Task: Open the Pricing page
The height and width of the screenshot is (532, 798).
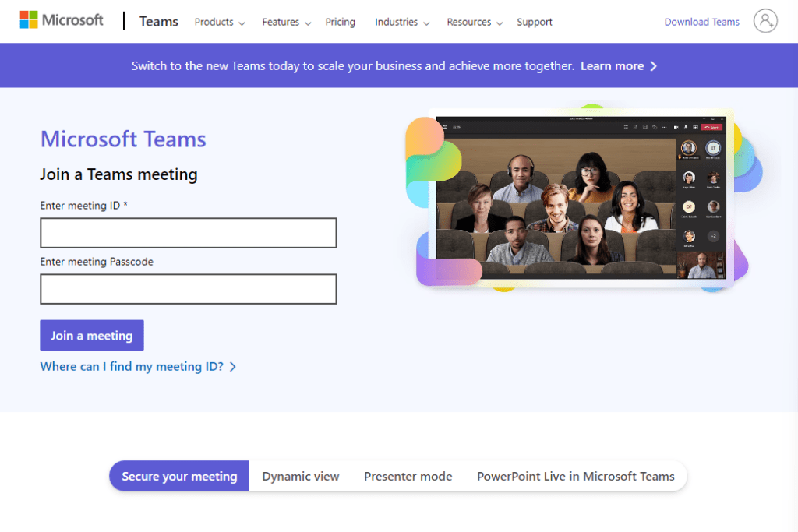Action: [x=340, y=22]
